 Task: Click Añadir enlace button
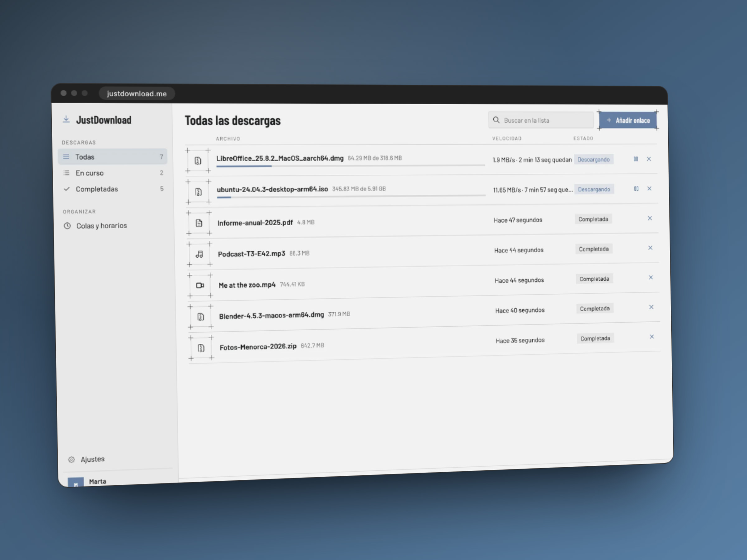(x=628, y=120)
